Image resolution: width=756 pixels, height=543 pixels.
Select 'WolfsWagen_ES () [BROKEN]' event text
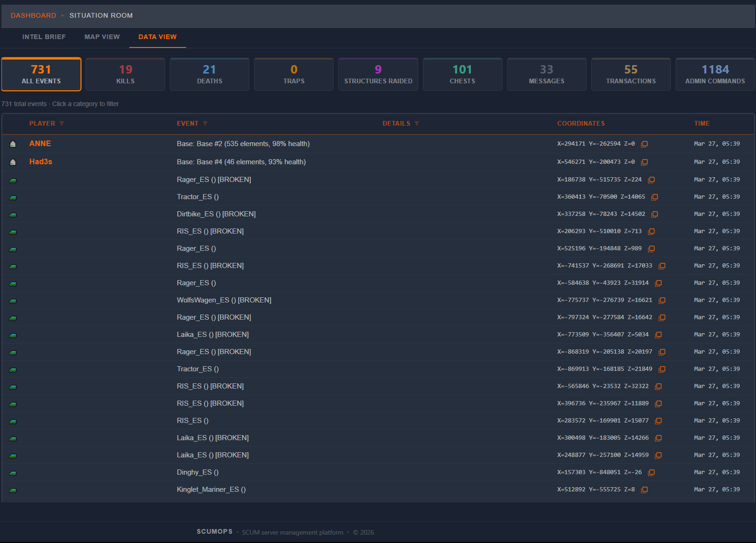click(224, 300)
